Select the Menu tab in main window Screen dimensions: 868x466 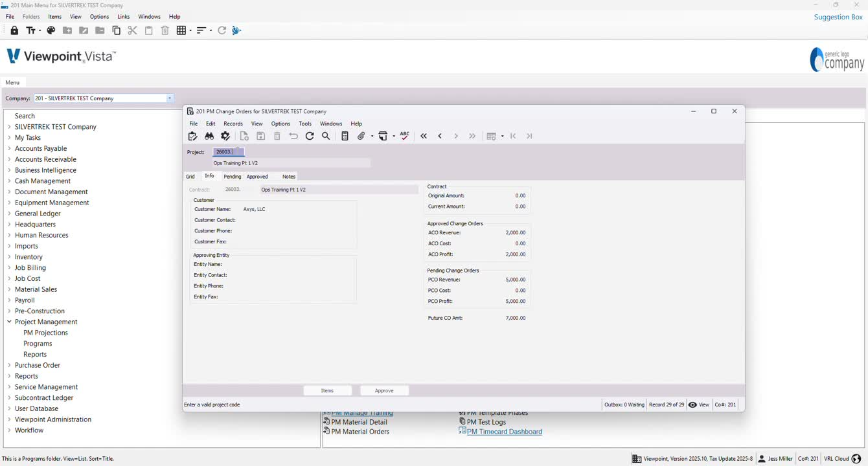tap(12, 82)
